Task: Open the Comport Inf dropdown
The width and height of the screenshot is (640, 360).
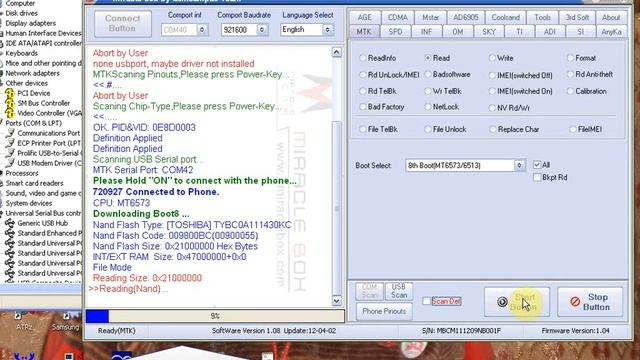Action: coord(202,30)
